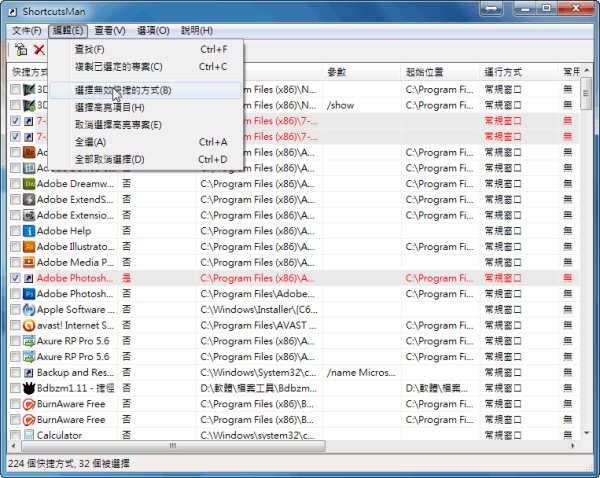Click the ShortcutsMan title bar app icon
The image size is (600, 478).
(x=13, y=12)
